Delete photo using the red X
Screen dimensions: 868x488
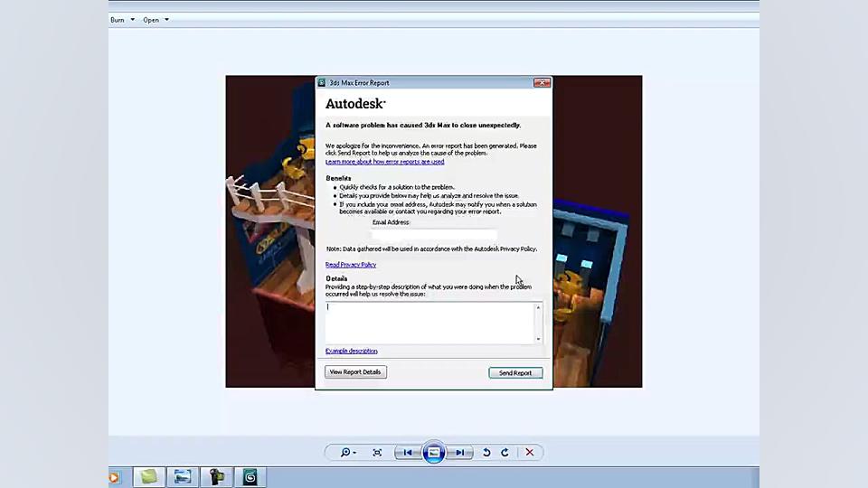point(530,453)
